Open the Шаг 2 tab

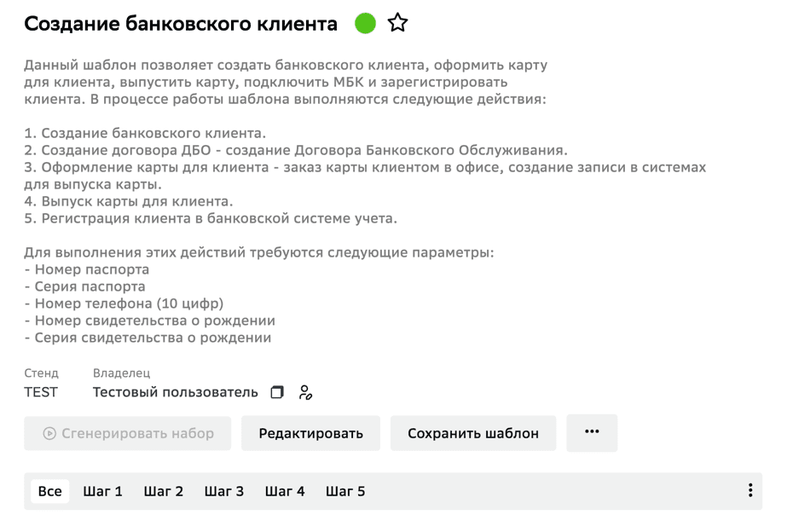click(164, 491)
